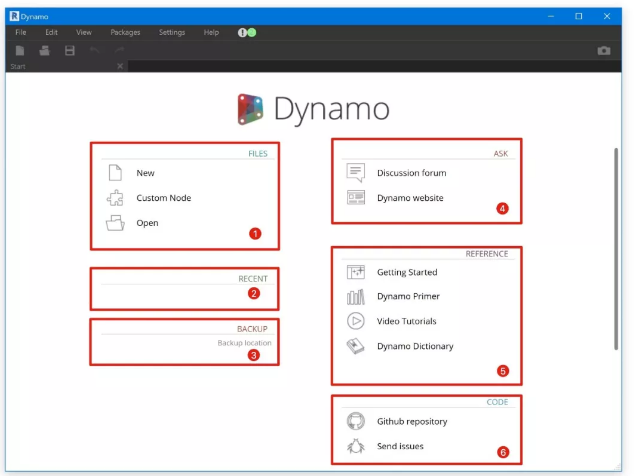Open the Packages menu
This screenshot has width=634, height=476.
point(125,32)
